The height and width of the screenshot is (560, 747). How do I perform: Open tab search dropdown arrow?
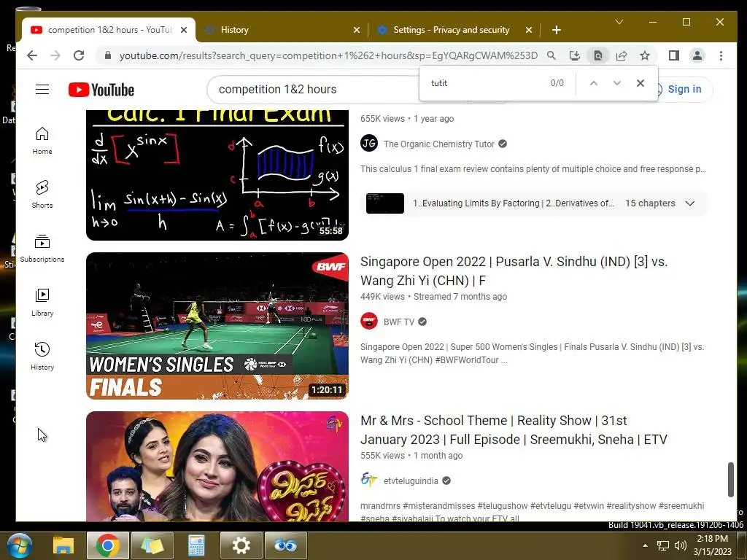tap(619, 22)
